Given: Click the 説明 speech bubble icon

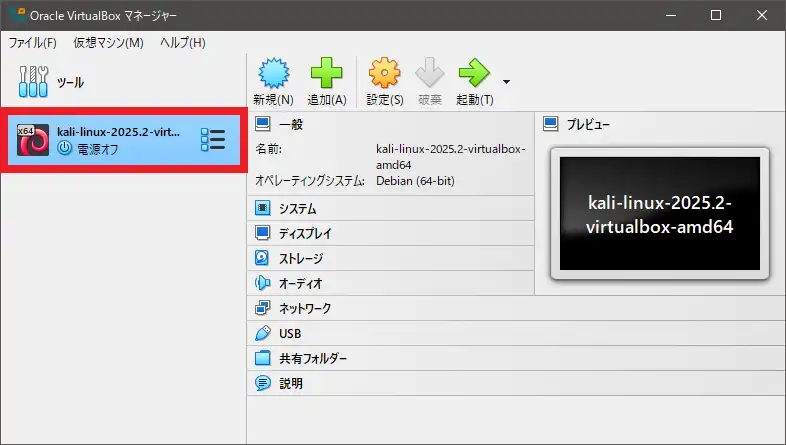Looking at the screenshot, I should tap(263, 383).
